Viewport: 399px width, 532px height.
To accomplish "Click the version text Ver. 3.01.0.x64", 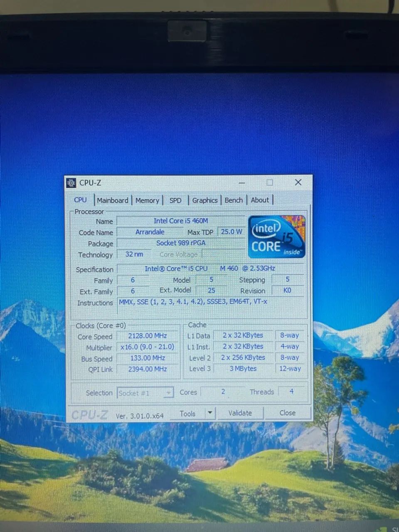I will click(x=140, y=416).
